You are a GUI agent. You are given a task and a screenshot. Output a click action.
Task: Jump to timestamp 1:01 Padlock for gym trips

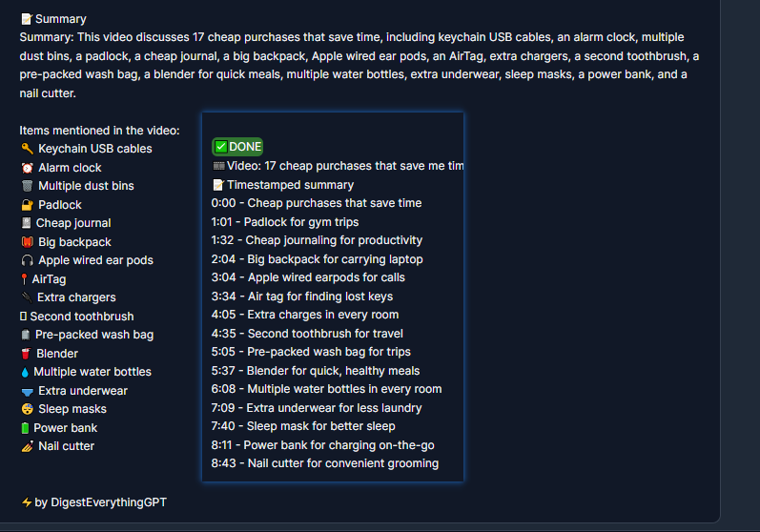click(x=285, y=222)
